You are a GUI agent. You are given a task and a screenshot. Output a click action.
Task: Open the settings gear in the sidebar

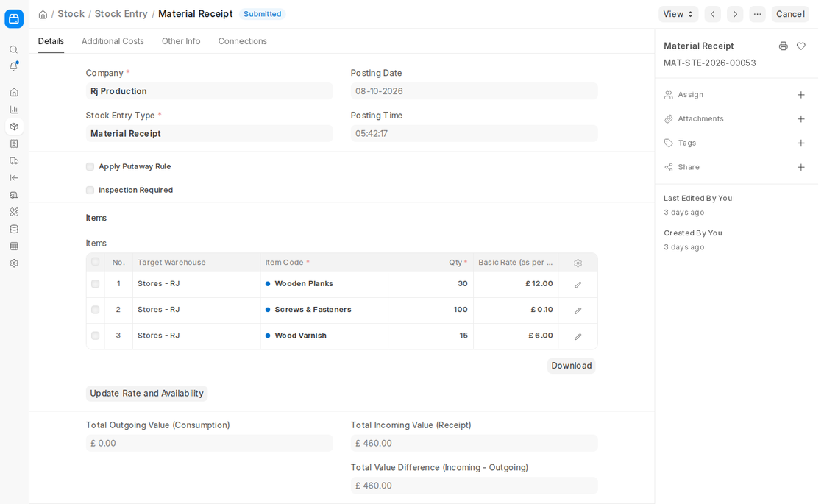[x=14, y=263]
